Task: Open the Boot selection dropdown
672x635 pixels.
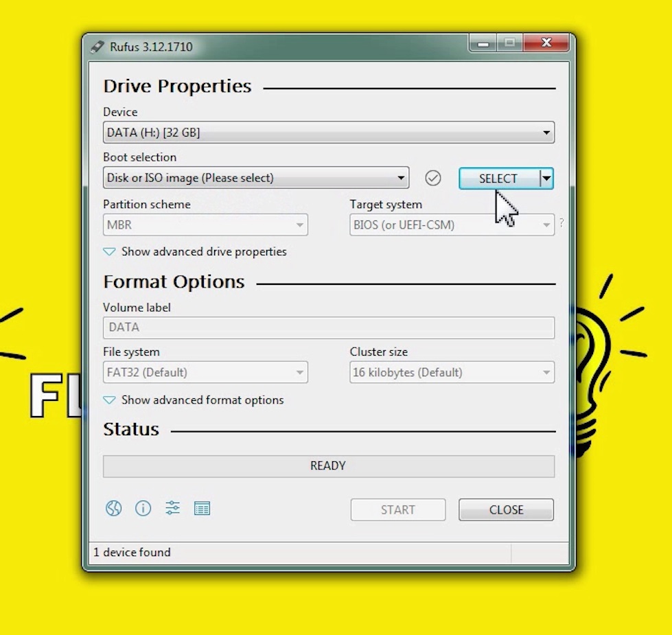Action: point(256,178)
